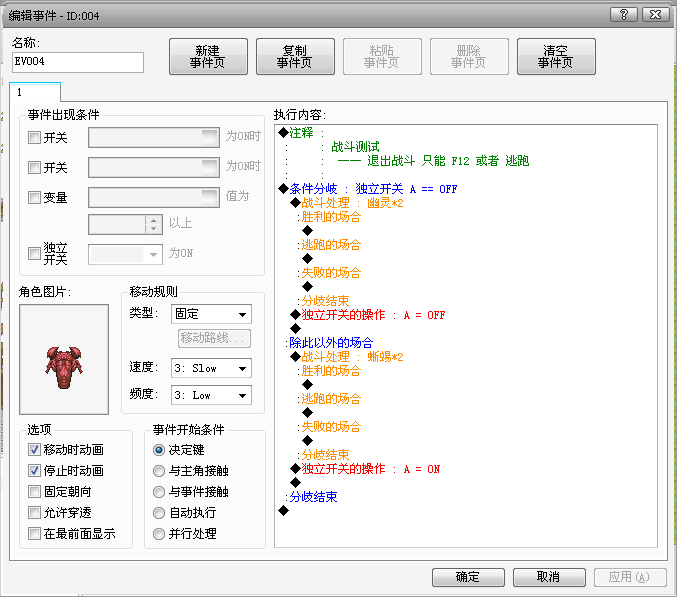Screen dimensions: 677x597
Task: Open the 速度 dropdown showing 3: Slow
Action: 211,369
